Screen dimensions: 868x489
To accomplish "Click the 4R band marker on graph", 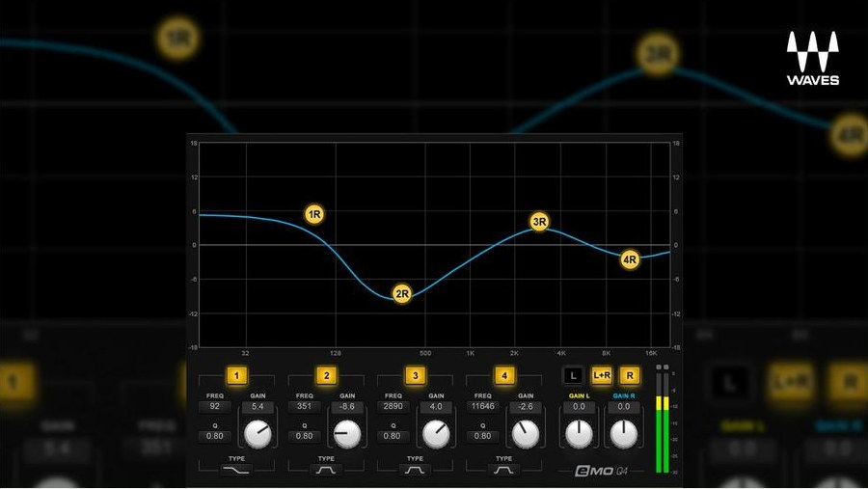I will pos(630,259).
